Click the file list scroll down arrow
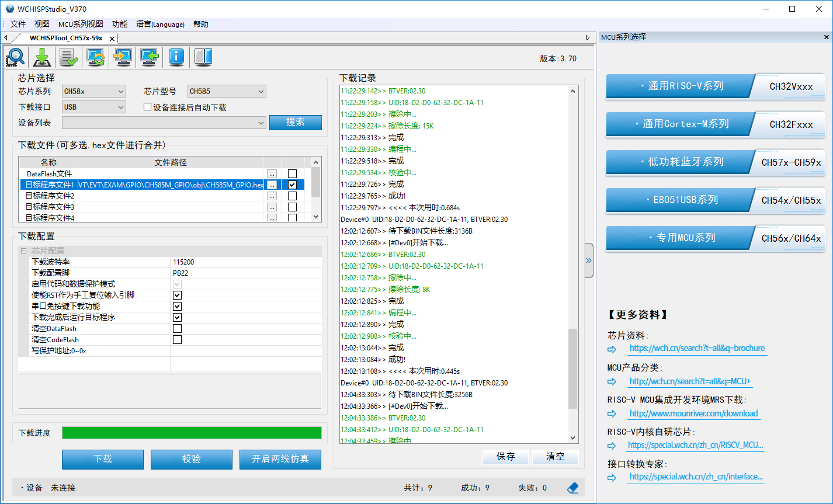 (316, 217)
